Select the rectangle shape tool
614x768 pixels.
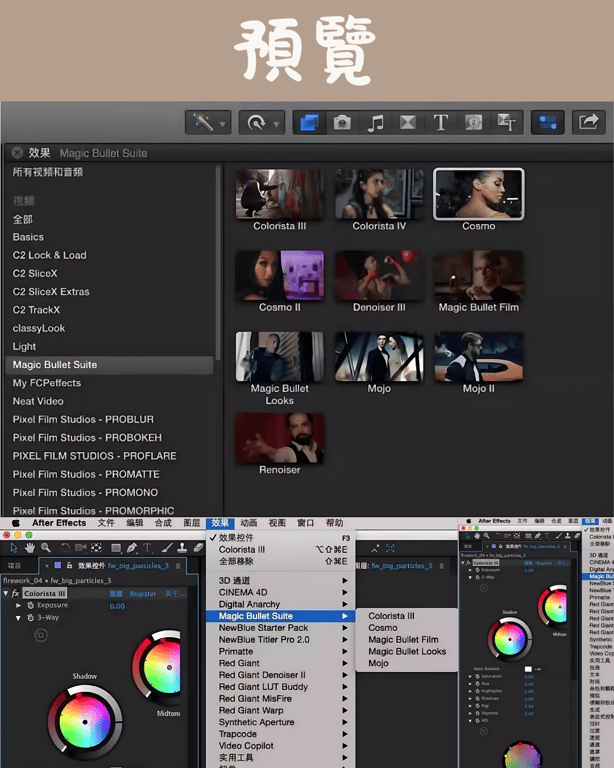(116, 548)
